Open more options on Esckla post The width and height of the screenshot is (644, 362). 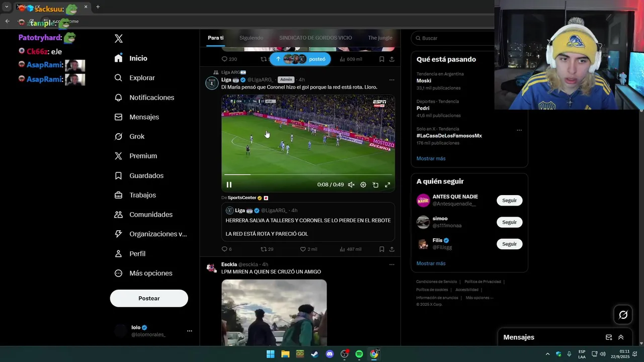(391, 264)
